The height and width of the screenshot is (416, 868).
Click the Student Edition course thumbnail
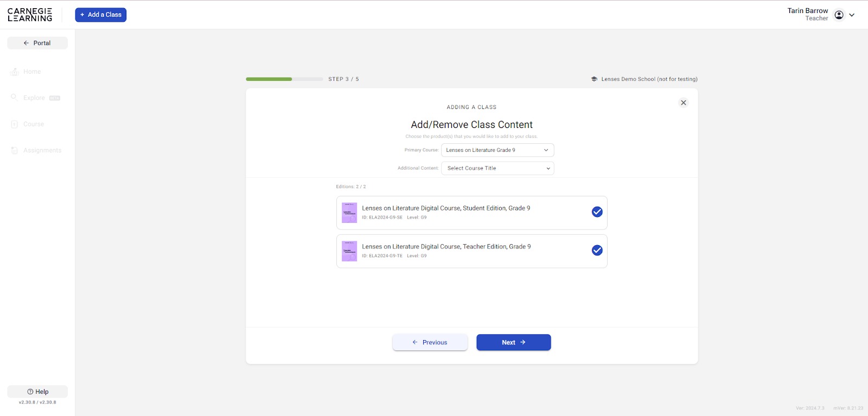pyautogui.click(x=349, y=213)
